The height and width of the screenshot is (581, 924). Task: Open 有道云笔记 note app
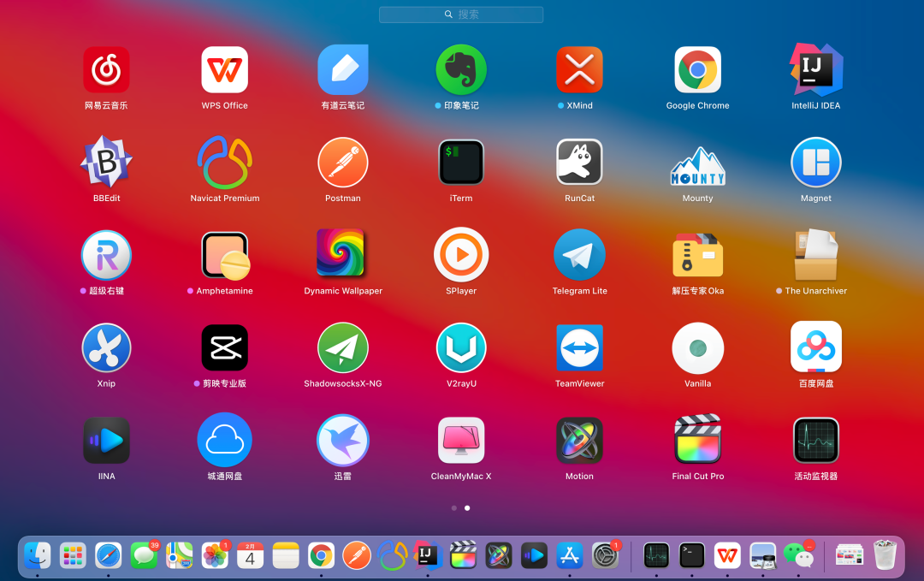(x=343, y=70)
